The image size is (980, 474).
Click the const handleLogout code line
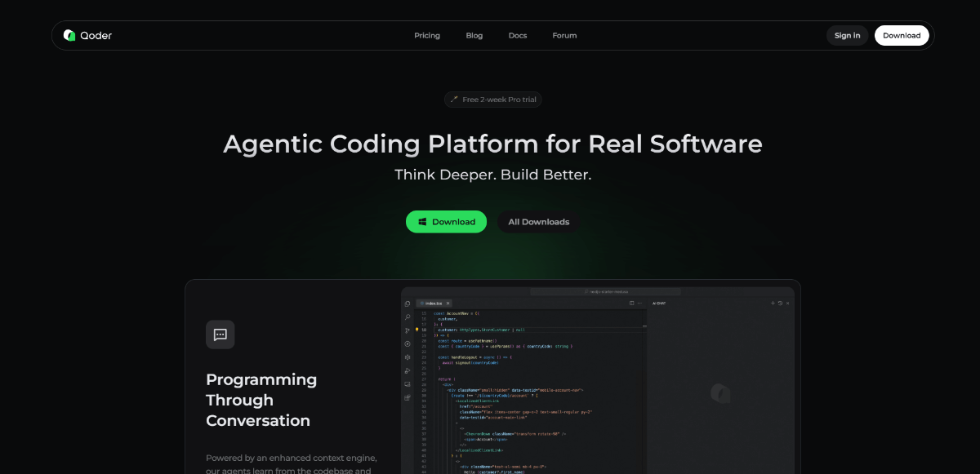pyautogui.click(x=474, y=357)
